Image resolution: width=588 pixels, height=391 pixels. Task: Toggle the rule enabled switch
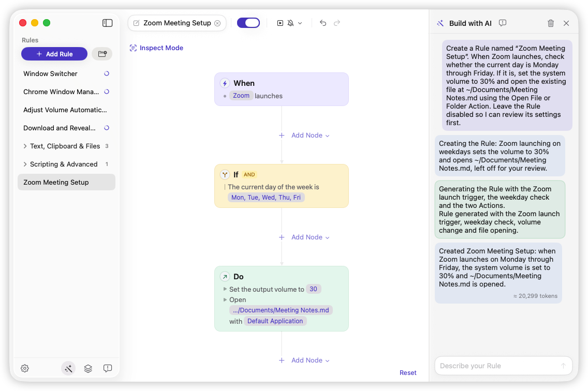(x=248, y=23)
